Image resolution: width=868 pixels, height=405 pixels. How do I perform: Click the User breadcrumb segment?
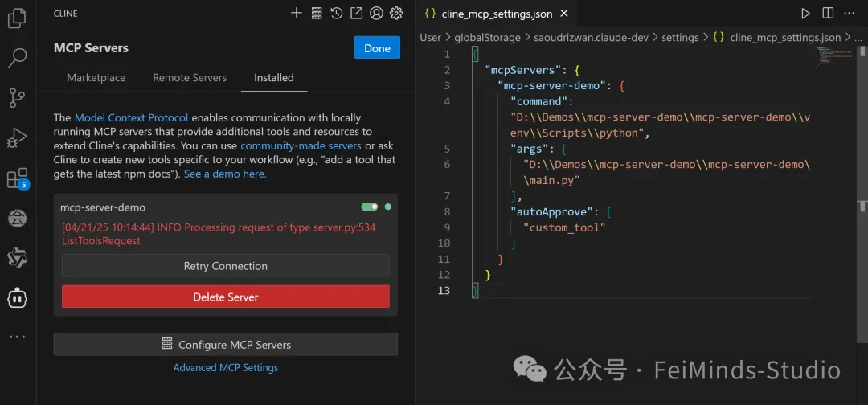(430, 38)
